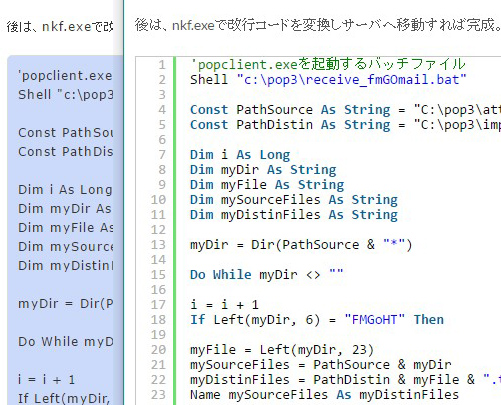Click the line number 1 in the gutter

point(162,64)
